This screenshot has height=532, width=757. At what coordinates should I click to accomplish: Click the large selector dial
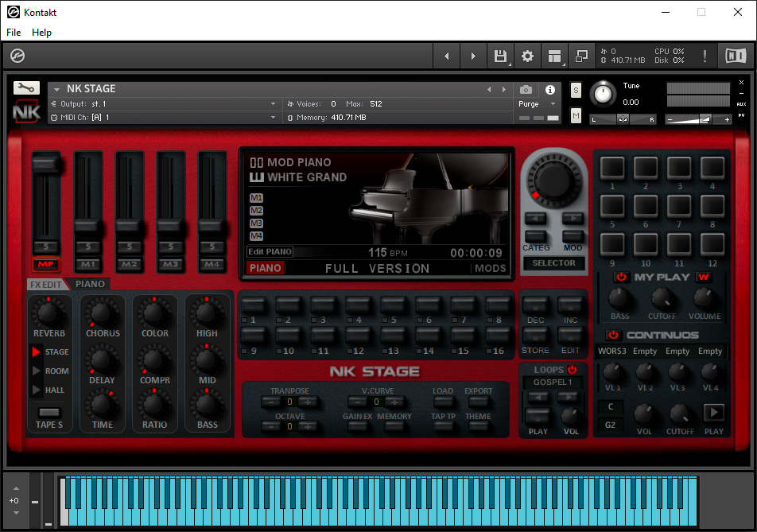pyautogui.click(x=553, y=180)
